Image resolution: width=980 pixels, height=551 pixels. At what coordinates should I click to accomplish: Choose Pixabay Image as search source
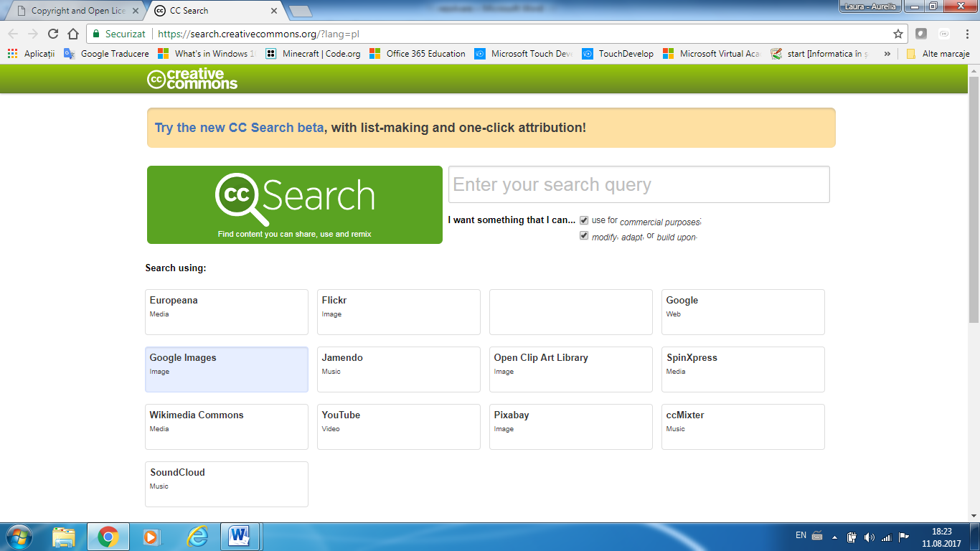(x=571, y=427)
